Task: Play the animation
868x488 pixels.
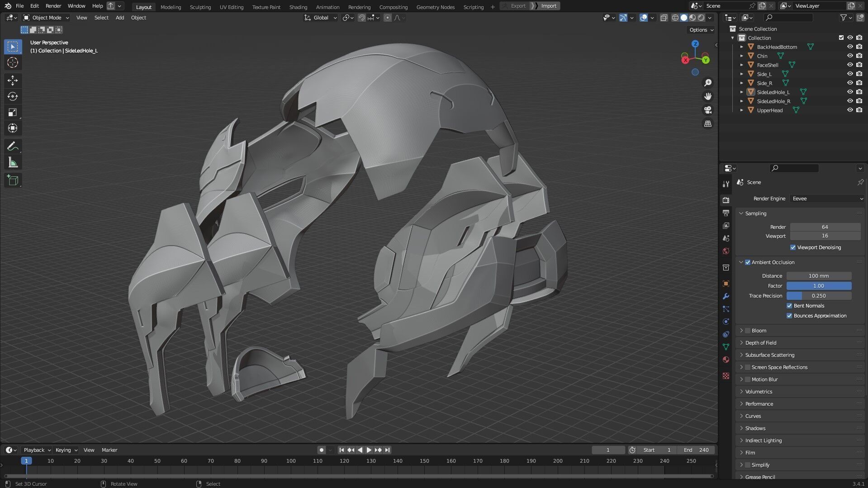Action: coord(369,450)
